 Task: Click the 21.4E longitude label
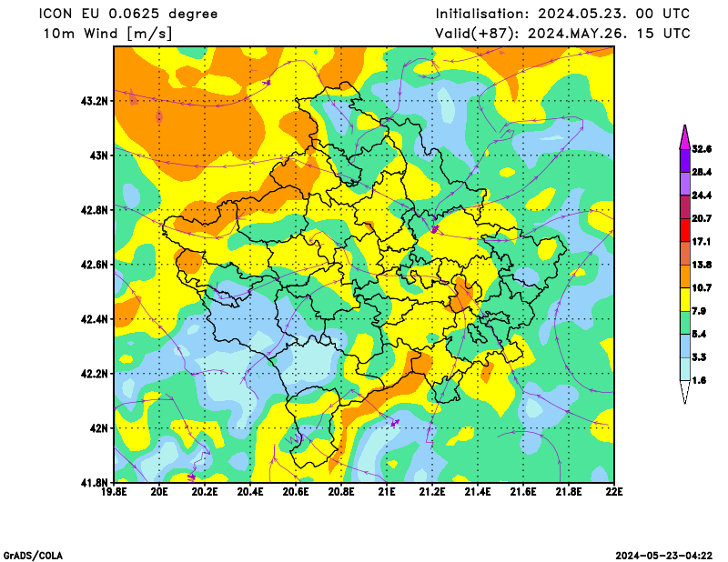pyautogui.click(x=478, y=491)
